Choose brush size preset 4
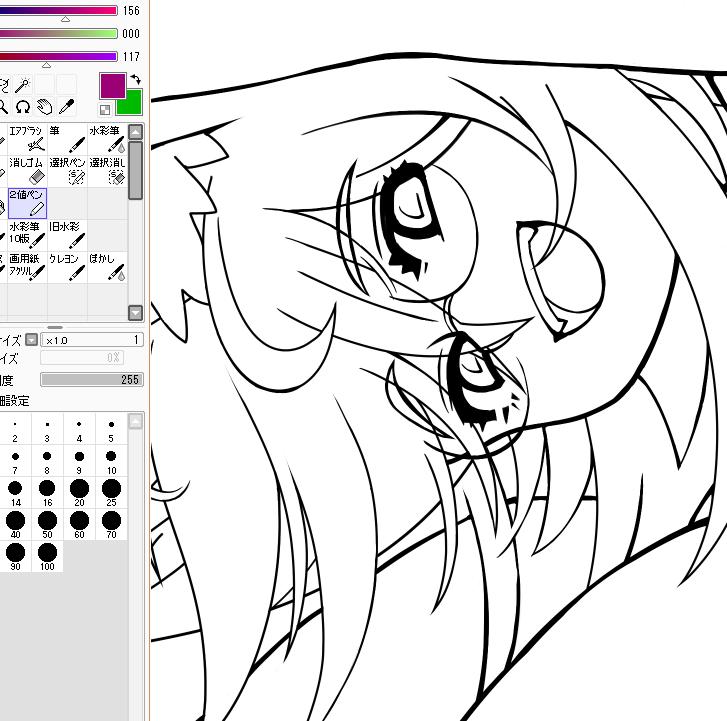 point(79,430)
